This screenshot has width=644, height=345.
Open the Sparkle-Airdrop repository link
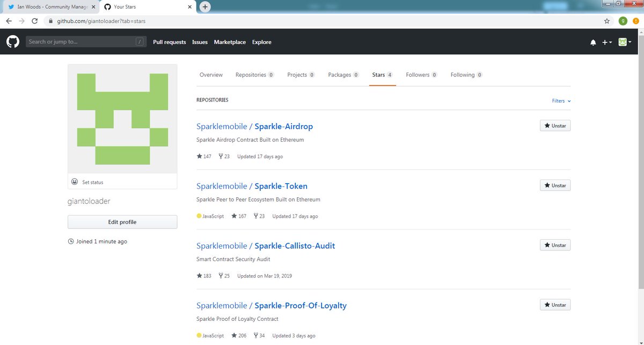283,127
